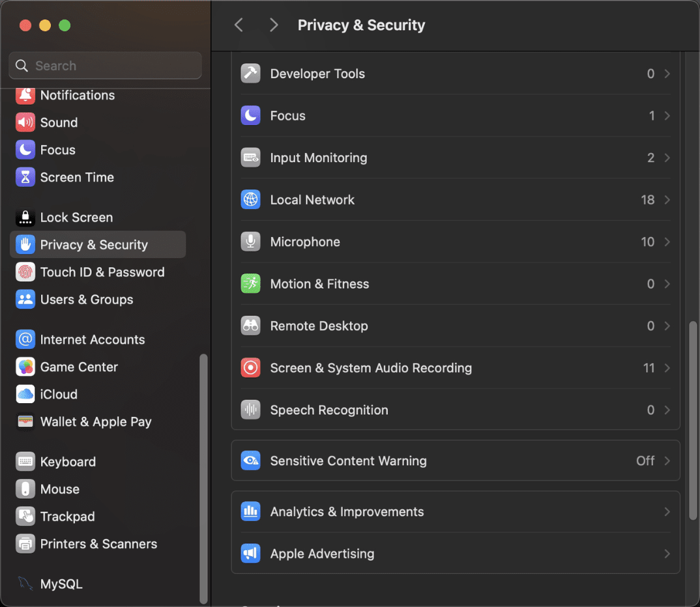Screen dimensions: 700x607
Task: Click the Remote Desktop label text
Action: [319, 326]
